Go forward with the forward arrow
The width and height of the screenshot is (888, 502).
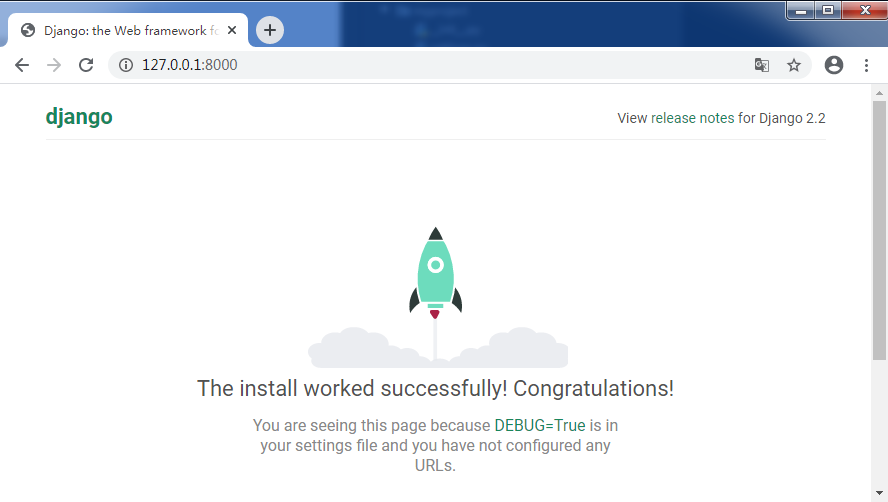click(54, 65)
